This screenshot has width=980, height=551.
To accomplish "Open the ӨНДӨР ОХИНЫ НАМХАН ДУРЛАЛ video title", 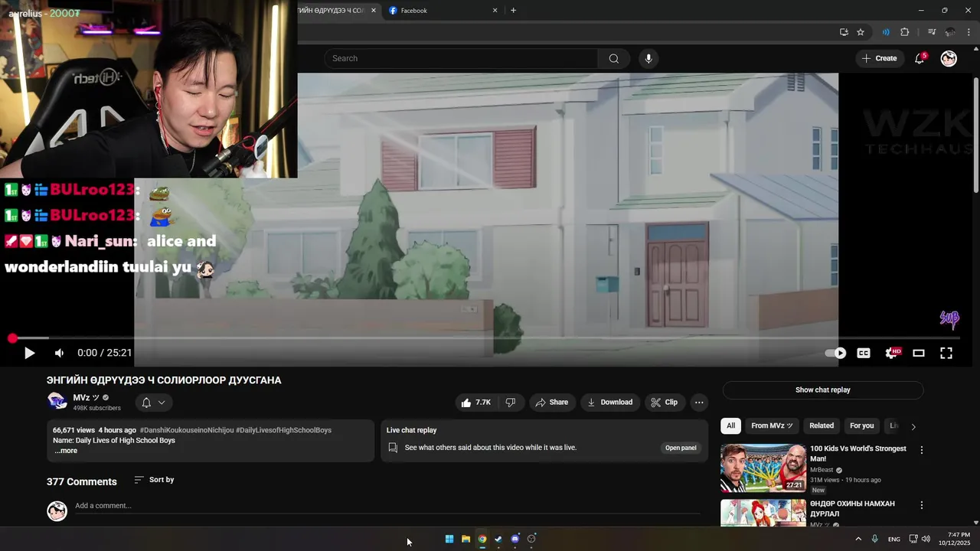I will pyautogui.click(x=852, y=509).
